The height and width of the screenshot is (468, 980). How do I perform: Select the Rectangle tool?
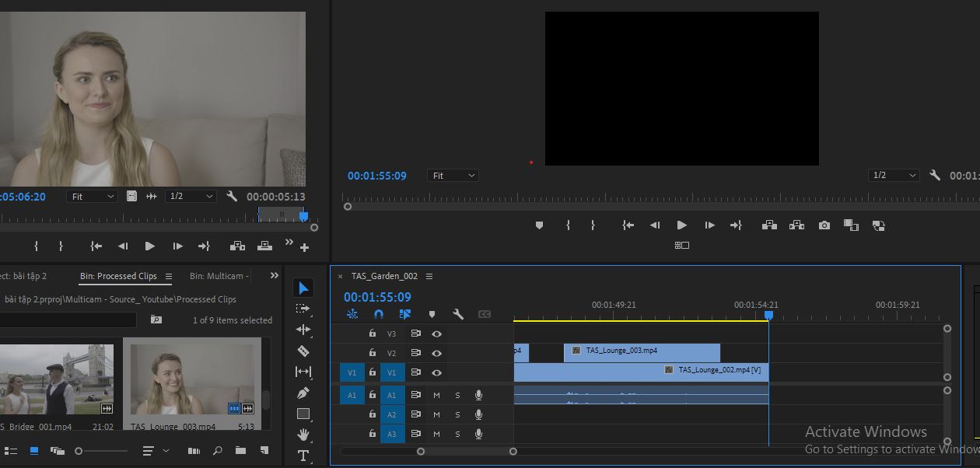pyautogui.click(x=303, y=414)
